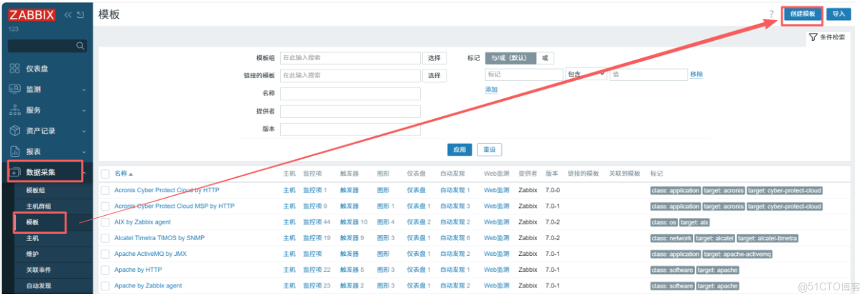Toggle the select-all checkbox in table header
This screenshot has height=299, width=868.
tap(105, 174)
